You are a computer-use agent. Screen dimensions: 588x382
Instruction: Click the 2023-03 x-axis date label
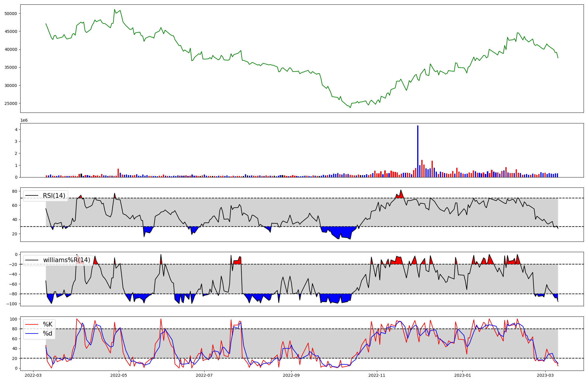click(x=545, y=375)
